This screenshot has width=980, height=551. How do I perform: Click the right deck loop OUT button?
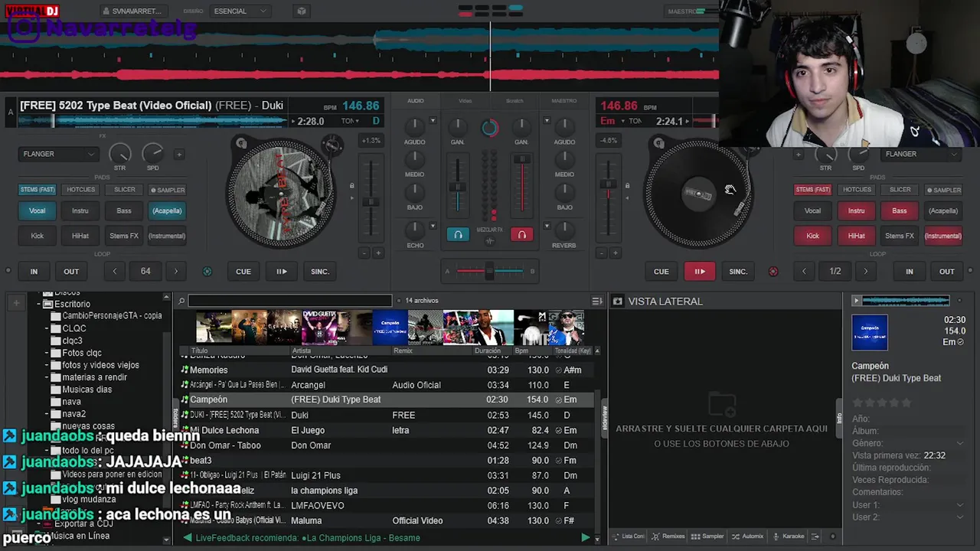click(947, 272)
